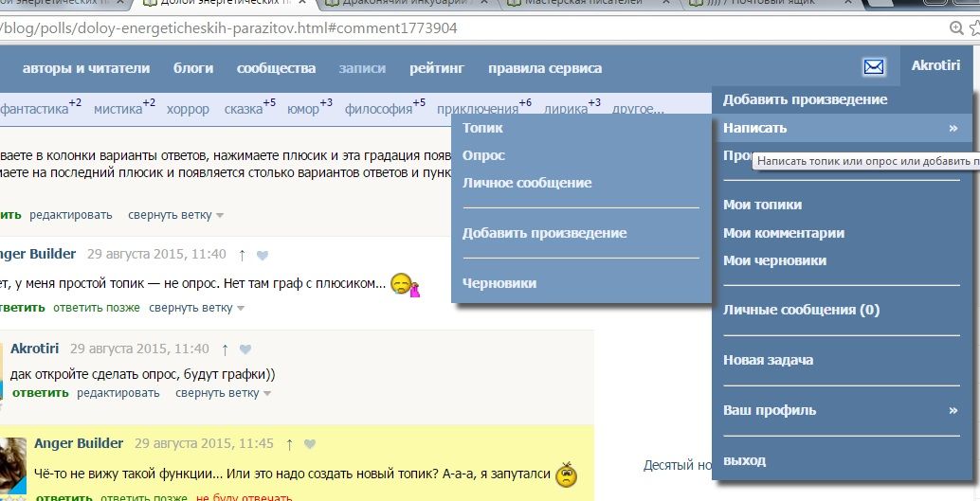980x501 pixels.
Task: Expand the Ваш профиль submenu arrow
Action: (x=953, y=410)
